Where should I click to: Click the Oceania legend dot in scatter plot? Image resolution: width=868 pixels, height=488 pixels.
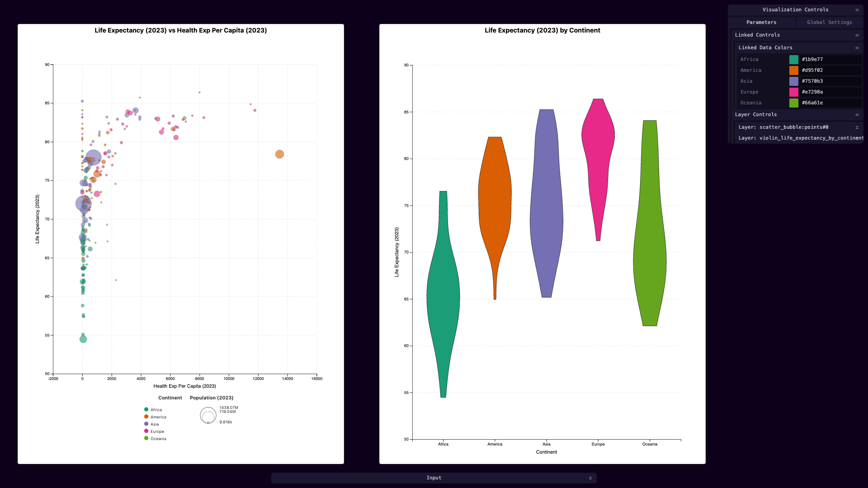click(146, 438)
